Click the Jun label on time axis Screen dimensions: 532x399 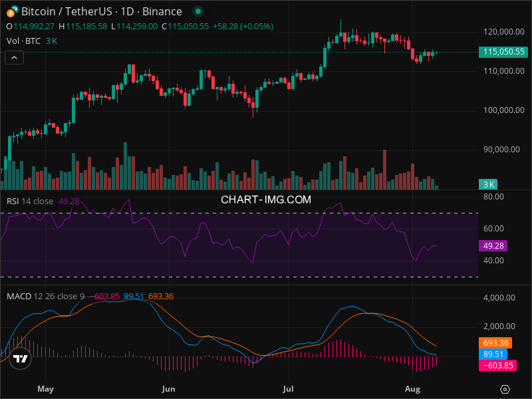169,389
